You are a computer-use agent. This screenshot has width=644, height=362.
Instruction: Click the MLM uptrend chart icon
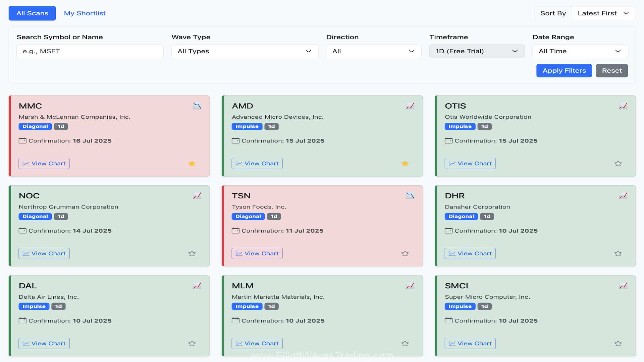[410, 286]
